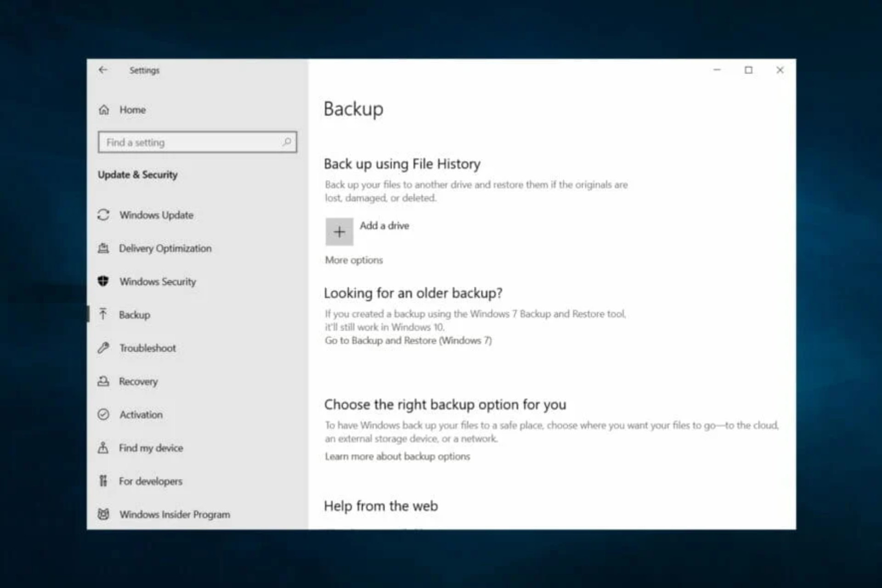Open Go to Backup and Restore (Windows 7)

(x=408, y=340)
